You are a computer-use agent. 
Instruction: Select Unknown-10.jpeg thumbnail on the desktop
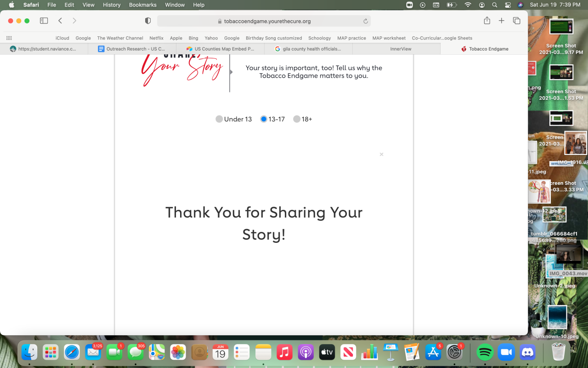click(557, 317)
